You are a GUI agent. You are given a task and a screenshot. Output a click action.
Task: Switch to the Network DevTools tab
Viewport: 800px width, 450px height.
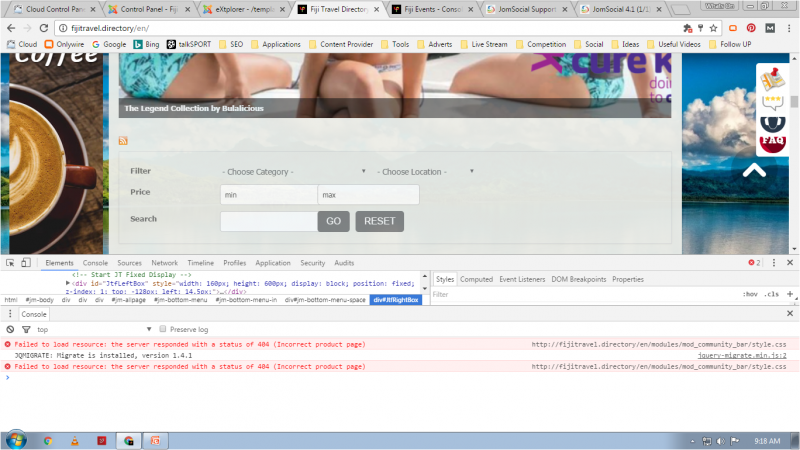164,263
